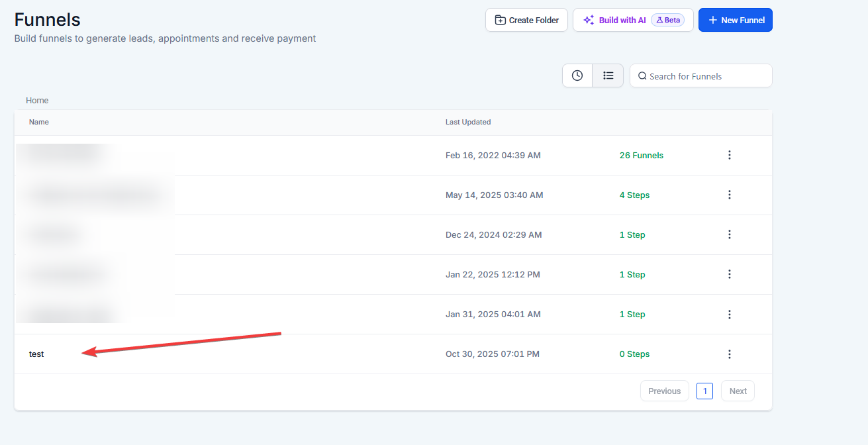The image size is (868, 445).
Task: Open options menu for Jan 31, 2025 row
Action: (729, 314)
